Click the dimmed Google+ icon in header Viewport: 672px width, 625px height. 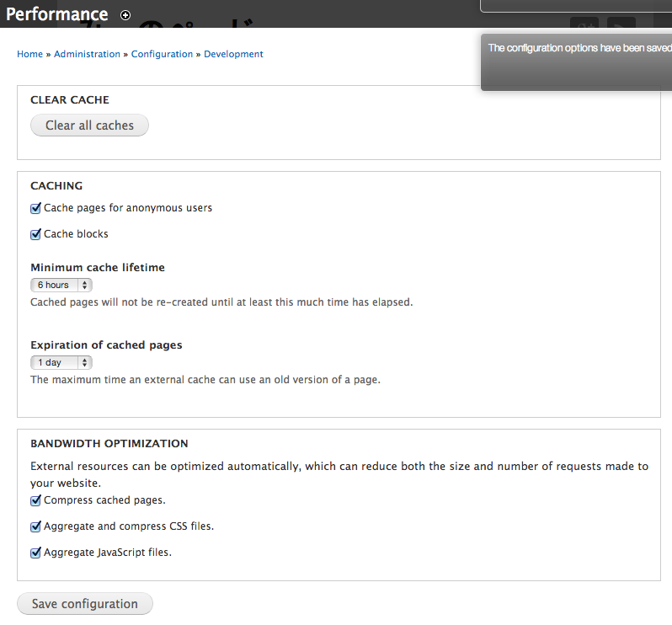click(584, 25)
